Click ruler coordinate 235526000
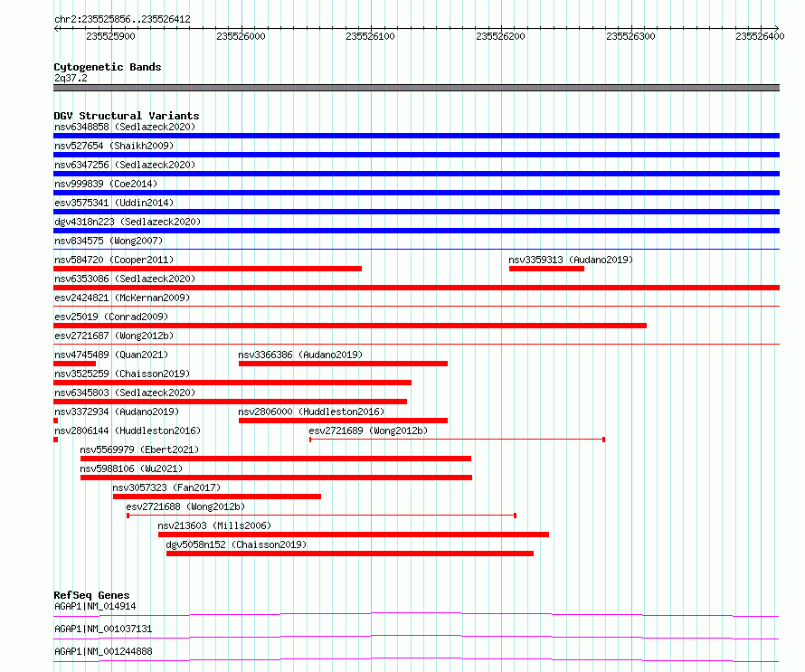805x672 pixels. (x=241, y=36)
